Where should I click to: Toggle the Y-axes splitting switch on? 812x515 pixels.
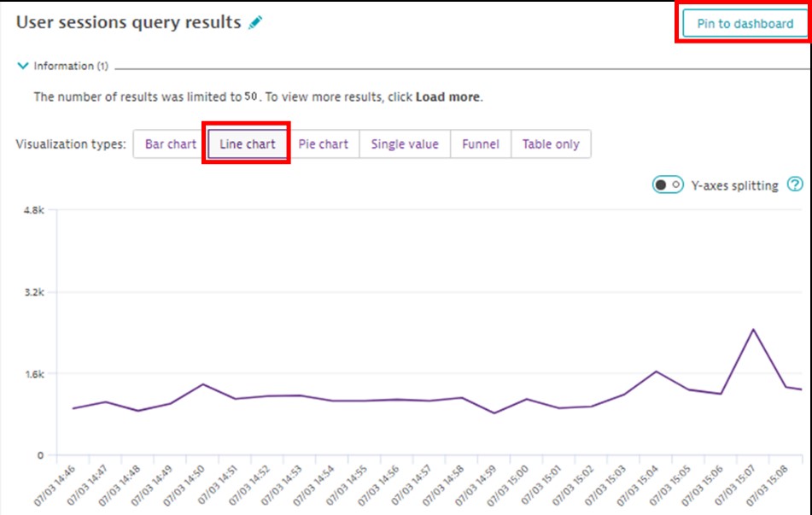(x=667, y=184)
